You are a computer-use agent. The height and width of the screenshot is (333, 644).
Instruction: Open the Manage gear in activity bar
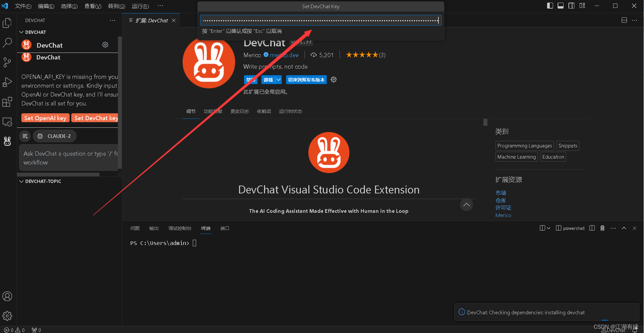(x=7, y=316)
